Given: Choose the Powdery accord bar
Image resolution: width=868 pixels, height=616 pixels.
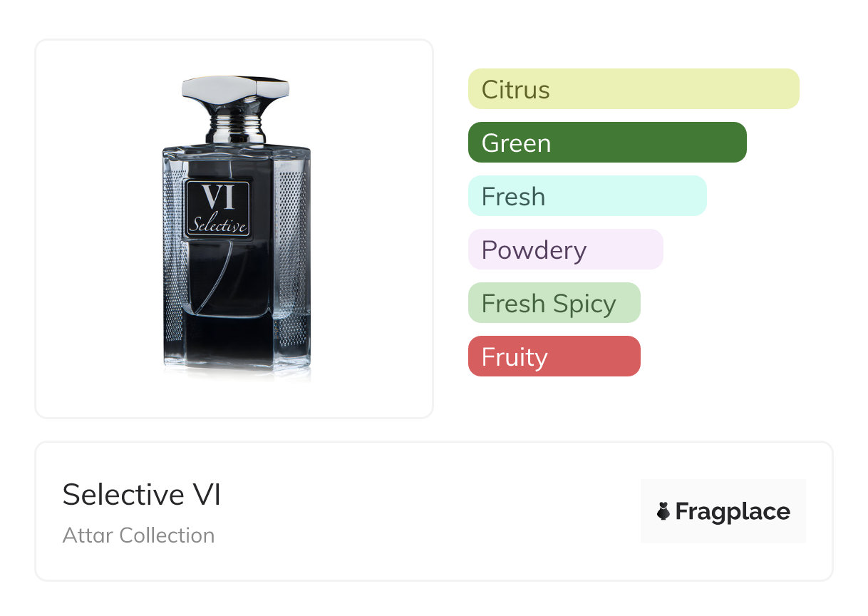Looking at the screenshot, I should (565, 250).
